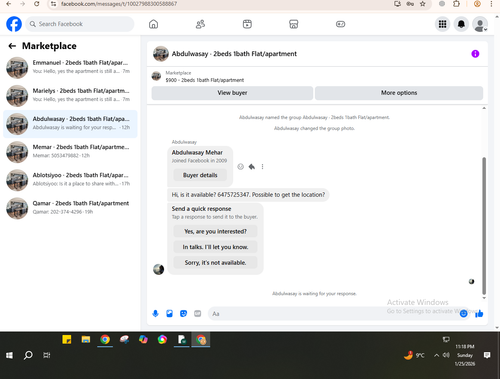Open Chrome three-dot menu
The width and height of the screenshot is (500, 379).
point(491,4)
